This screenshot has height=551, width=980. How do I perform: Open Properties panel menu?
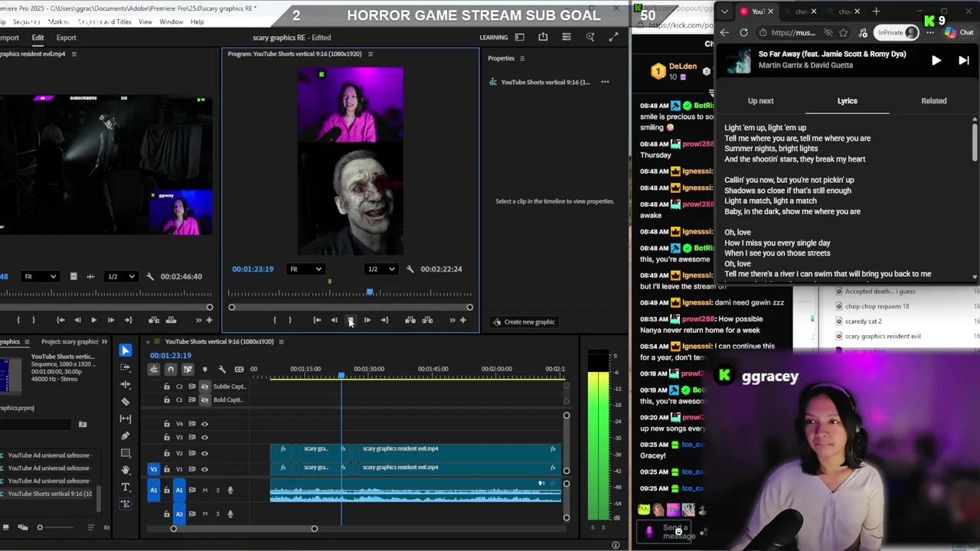522,58
